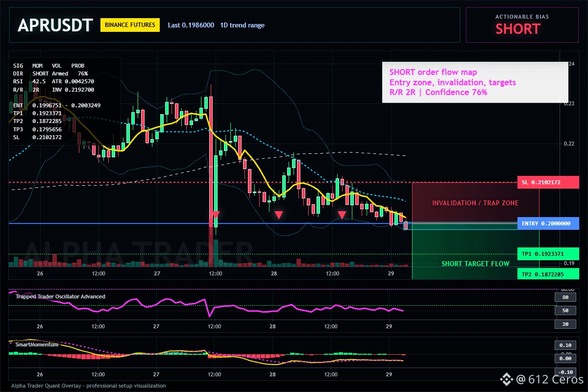
Task: Click the oscillator scale value 80
Action: click(x=565, y=297)
